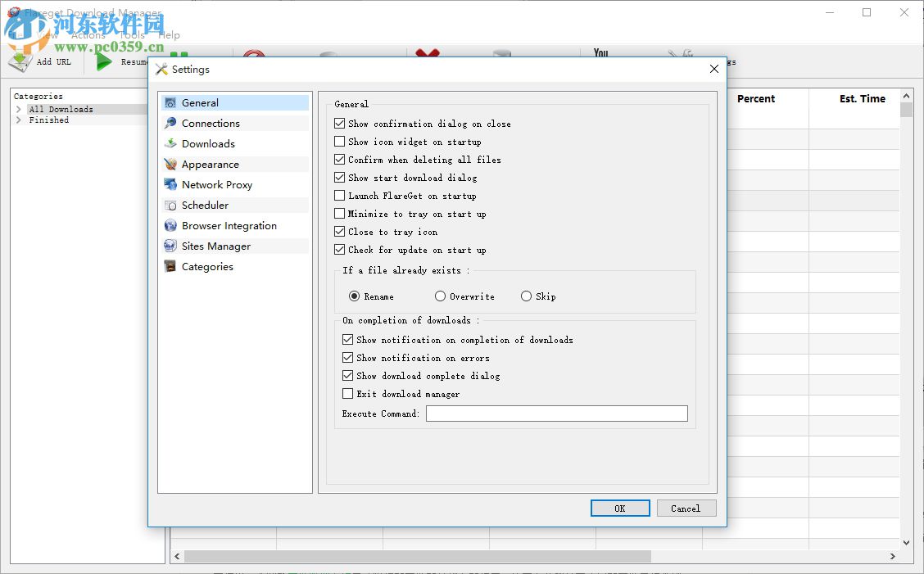Open the Categories settings page
The height and width of the screenshot is (574, 924).
235,266
